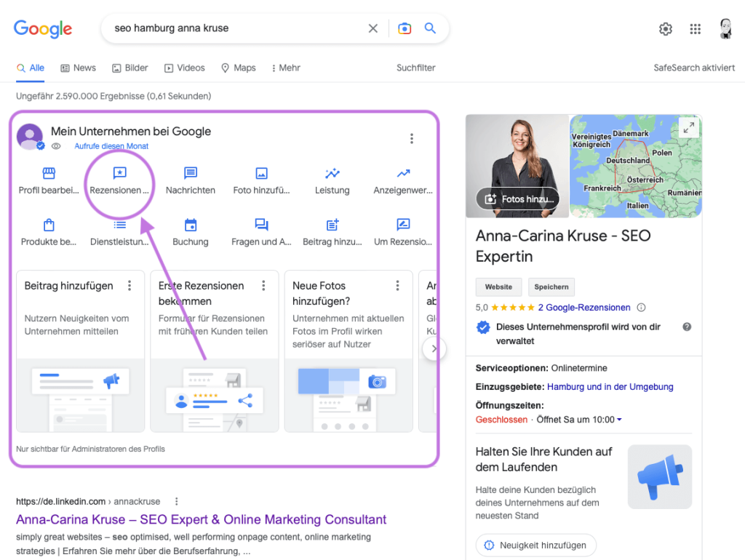Expand the map in knowledge panel
This screenshot has height=560, width=745.
688,127
